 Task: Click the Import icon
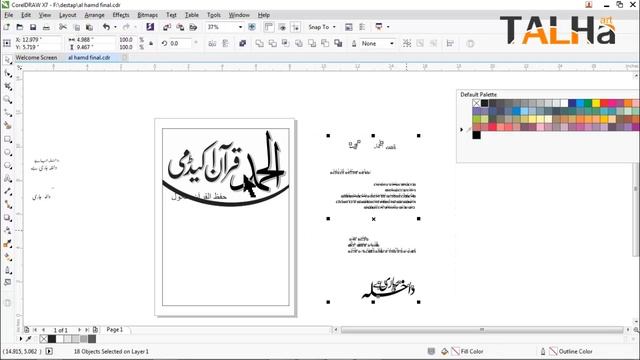tap(167, 27)
